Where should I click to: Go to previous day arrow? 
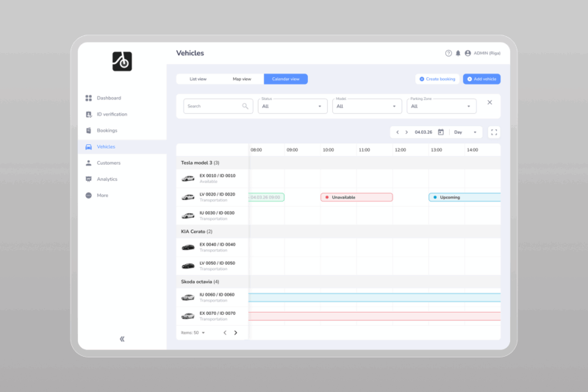click(398, 132)
